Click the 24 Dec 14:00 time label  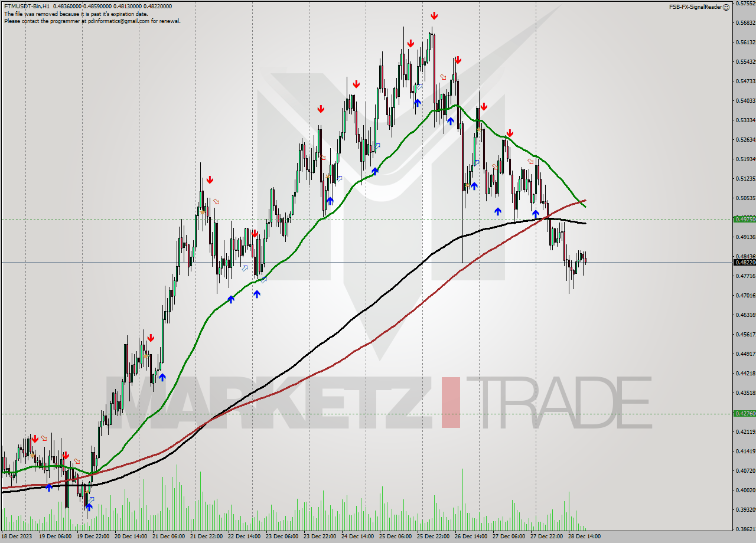[x=357, y=537]
